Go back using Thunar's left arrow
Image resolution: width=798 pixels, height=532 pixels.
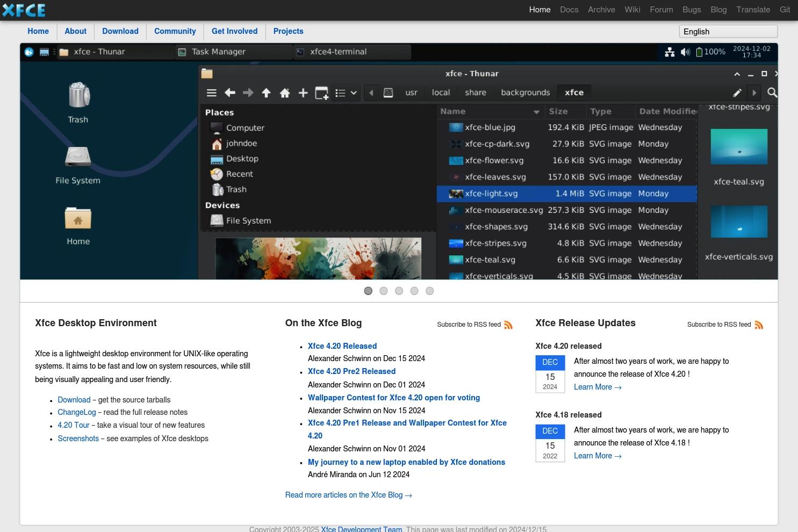(x=230, y=93)
